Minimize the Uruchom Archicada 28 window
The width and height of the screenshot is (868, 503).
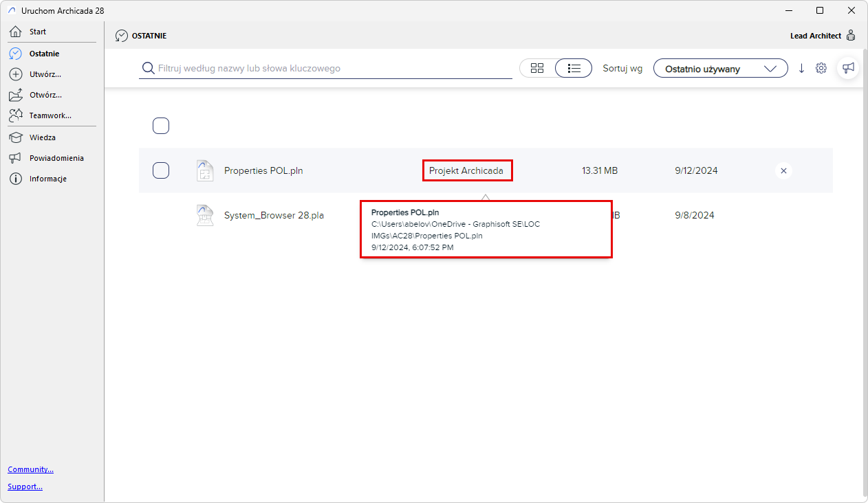coord(788,10)
